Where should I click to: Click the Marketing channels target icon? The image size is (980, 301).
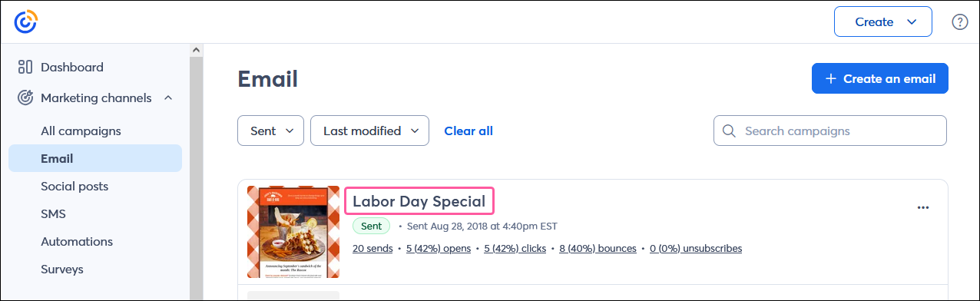(25, 98)
